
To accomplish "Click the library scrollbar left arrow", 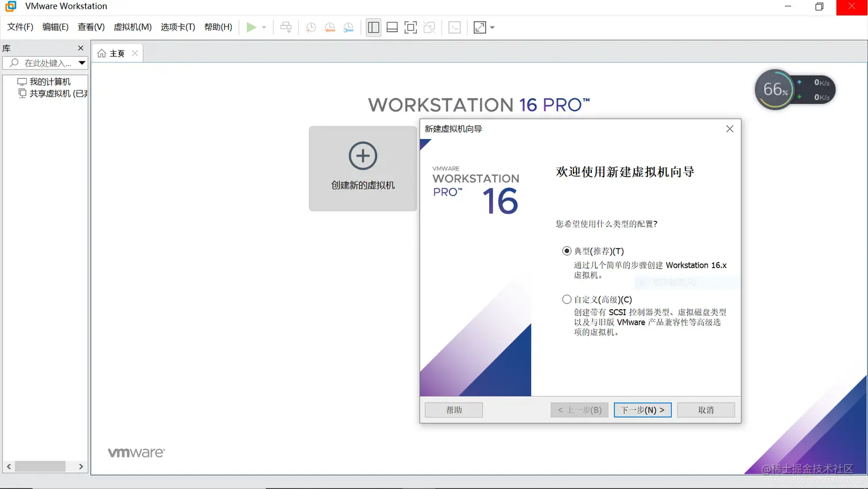I will tap(9, 466).
